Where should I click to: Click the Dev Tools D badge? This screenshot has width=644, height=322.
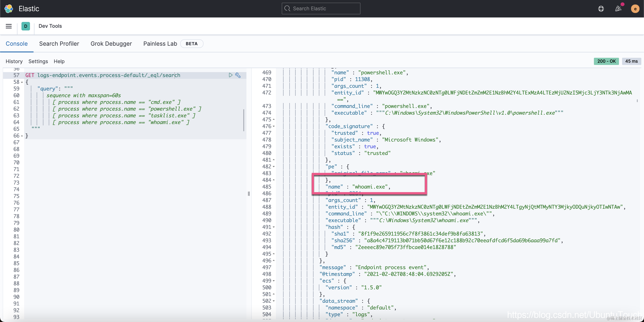pyautogui.click(x=25, y=26)
